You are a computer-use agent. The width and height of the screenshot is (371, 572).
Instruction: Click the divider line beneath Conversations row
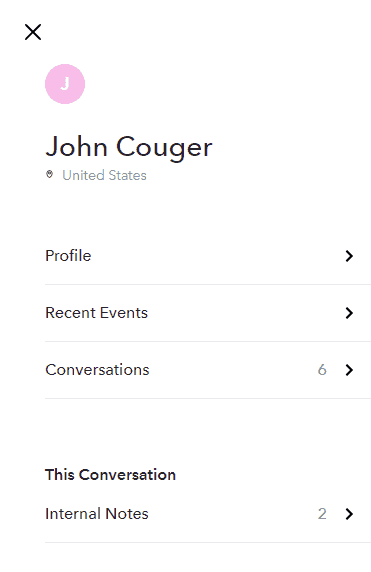[208, 398]
